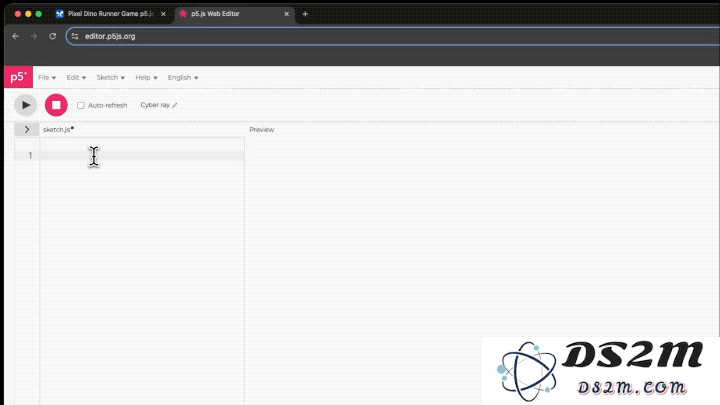Open a new browser tab

point(305,14)
